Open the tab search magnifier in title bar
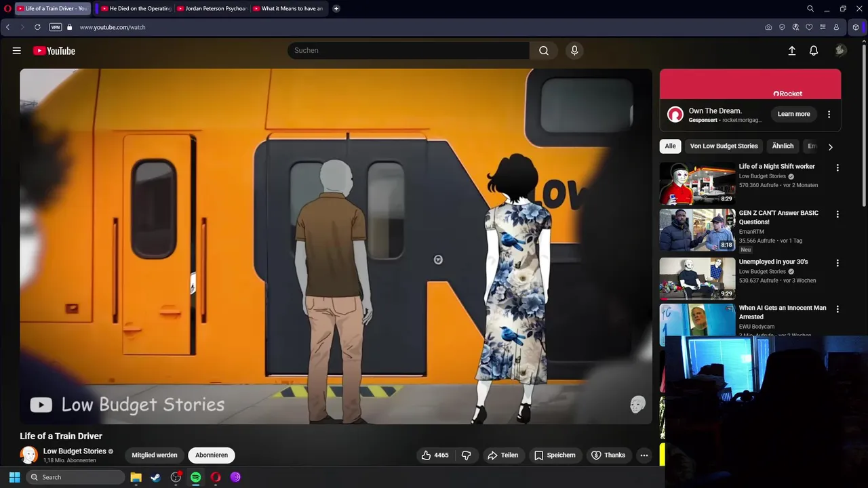The image size is (868, 488). (810, 9)
